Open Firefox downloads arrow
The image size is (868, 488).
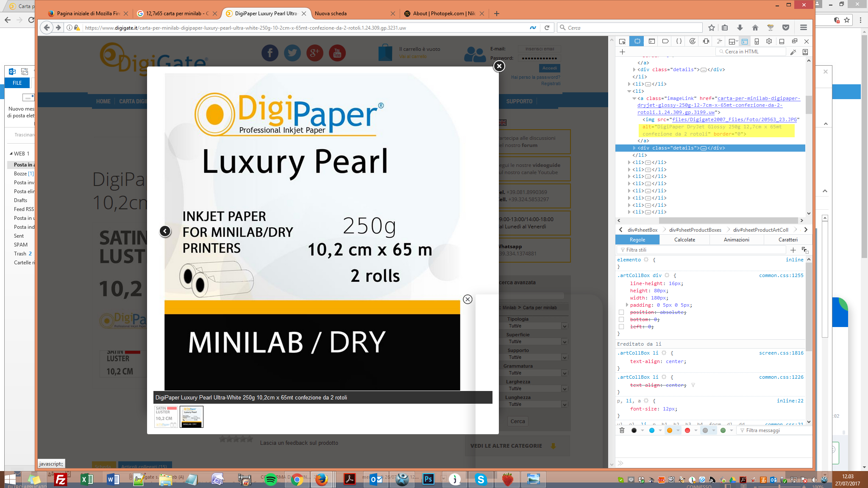pos(740,28)
